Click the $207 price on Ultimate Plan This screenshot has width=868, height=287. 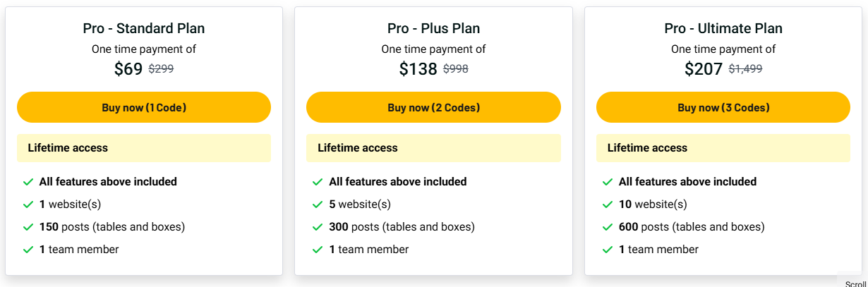click(x=704, y=68)
